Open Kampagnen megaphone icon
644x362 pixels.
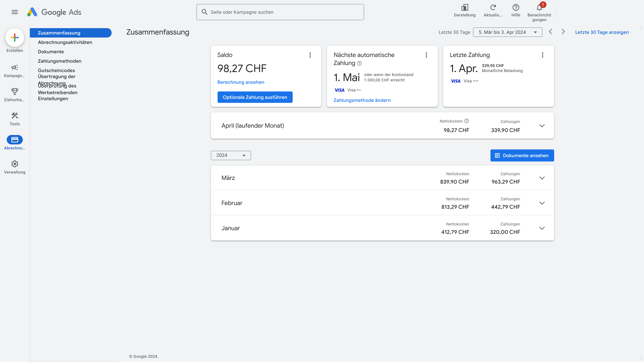click(15, 67)
